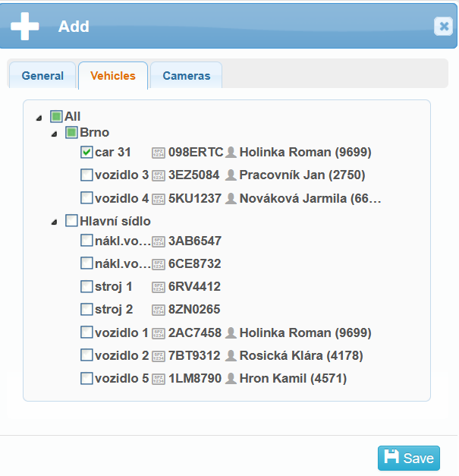This screenshot has height=476, width=459.
Task: Click the person icon beside Pracovník Jan
Action: [x=231, y=175]
